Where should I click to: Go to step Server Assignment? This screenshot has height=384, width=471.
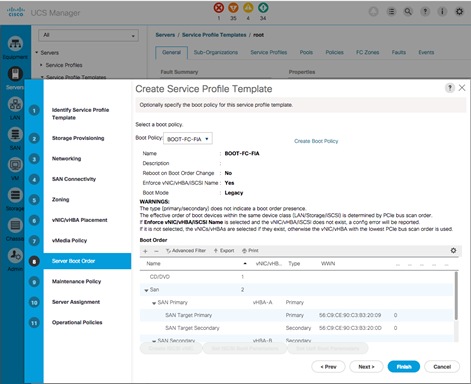click(76, 302)
